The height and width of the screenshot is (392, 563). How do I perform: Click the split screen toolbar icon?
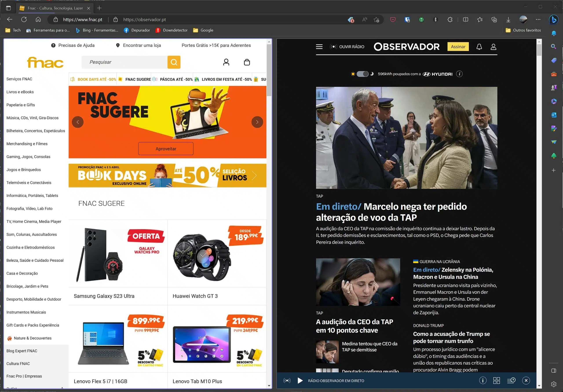pyautogui.click(x=466, y=20)
